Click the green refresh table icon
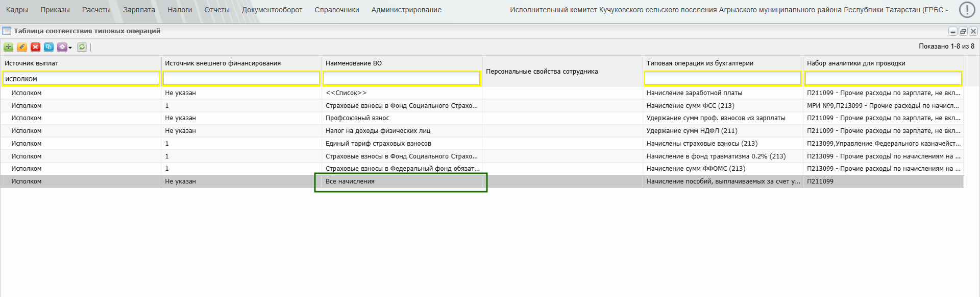The width and height of the screenshot is (980, 297). (82, 48)
